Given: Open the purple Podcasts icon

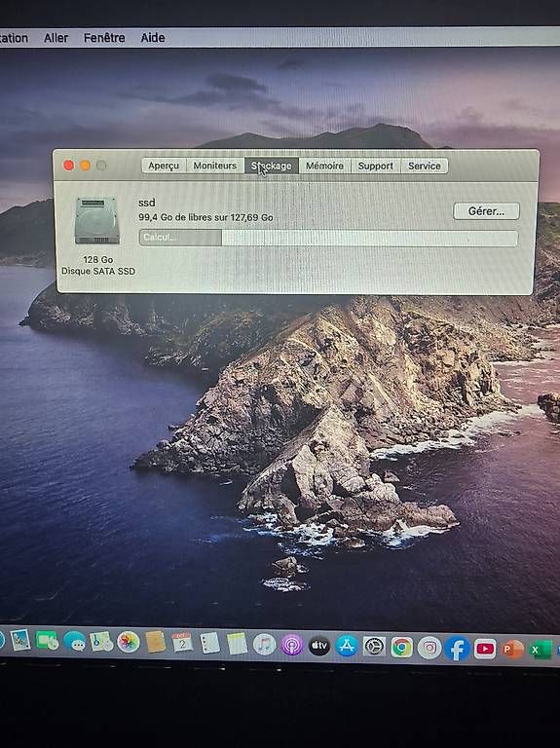Looking at the screenshot, I should tap(292, 645).
